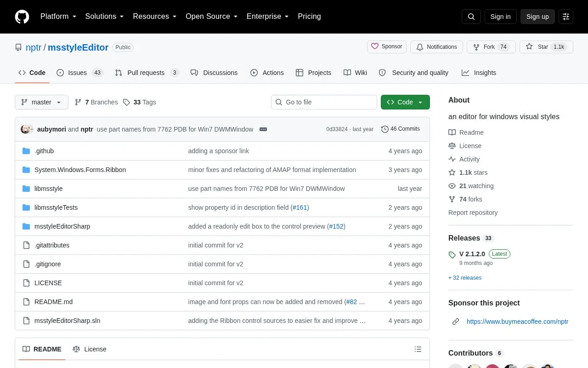Open the Pricing link
This screenshot has width=588, height=368.
[x=309, y=17]
